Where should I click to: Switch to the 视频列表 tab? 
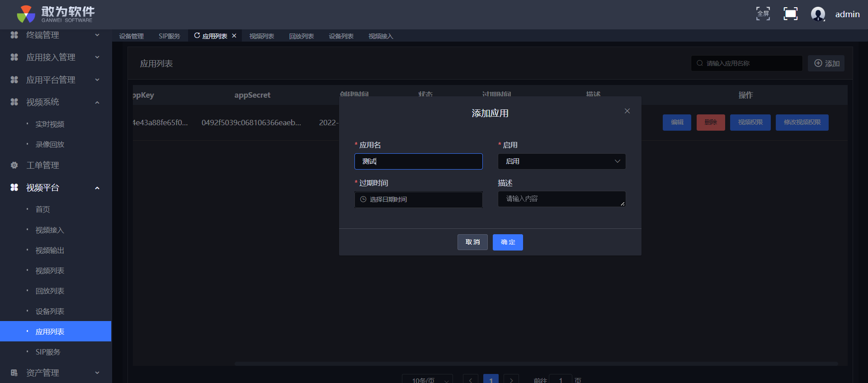point(261,36)
